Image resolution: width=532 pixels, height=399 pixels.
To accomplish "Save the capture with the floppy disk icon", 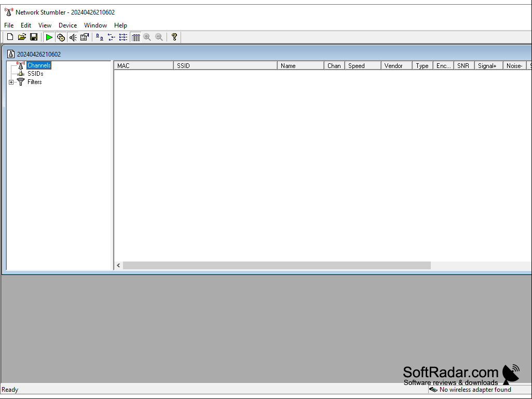I will [x=34, y=37].
